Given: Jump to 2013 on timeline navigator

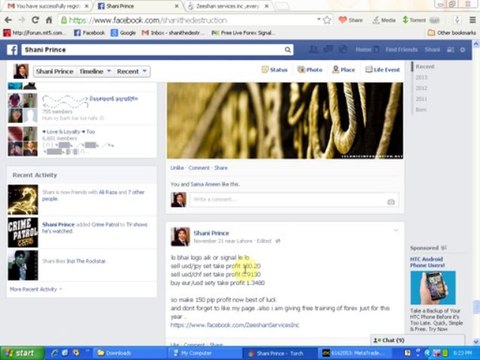Looking at the screenshot, I should coord(421,77).
